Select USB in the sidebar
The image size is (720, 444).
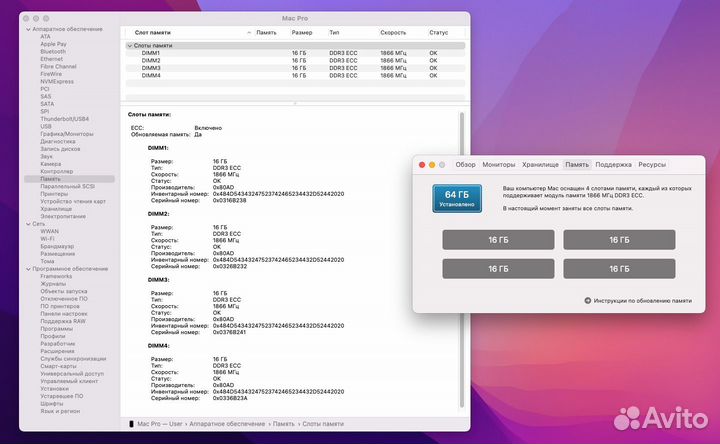(46, 127)
